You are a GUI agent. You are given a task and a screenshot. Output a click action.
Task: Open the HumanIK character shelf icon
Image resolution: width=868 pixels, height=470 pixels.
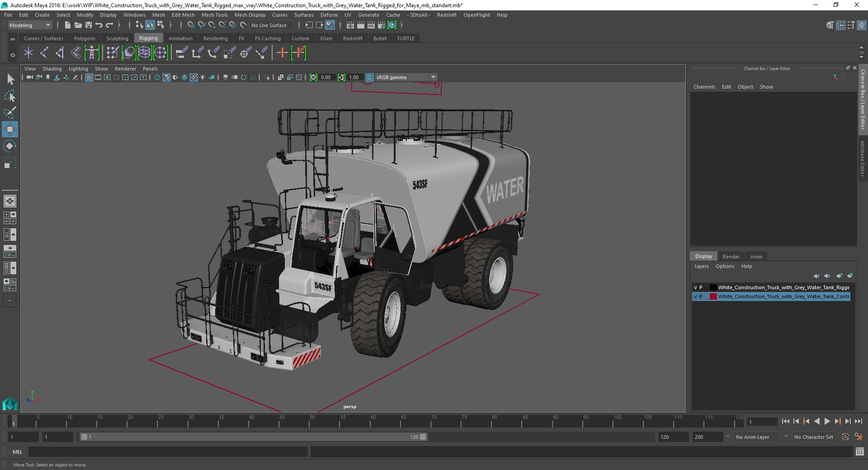click(x=92, y=53)
